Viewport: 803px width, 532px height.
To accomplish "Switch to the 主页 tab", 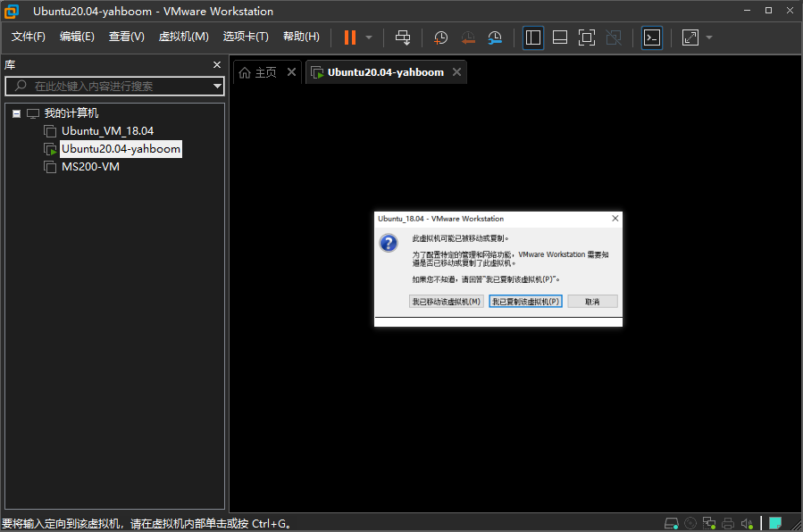I will (x=265, y=72).
